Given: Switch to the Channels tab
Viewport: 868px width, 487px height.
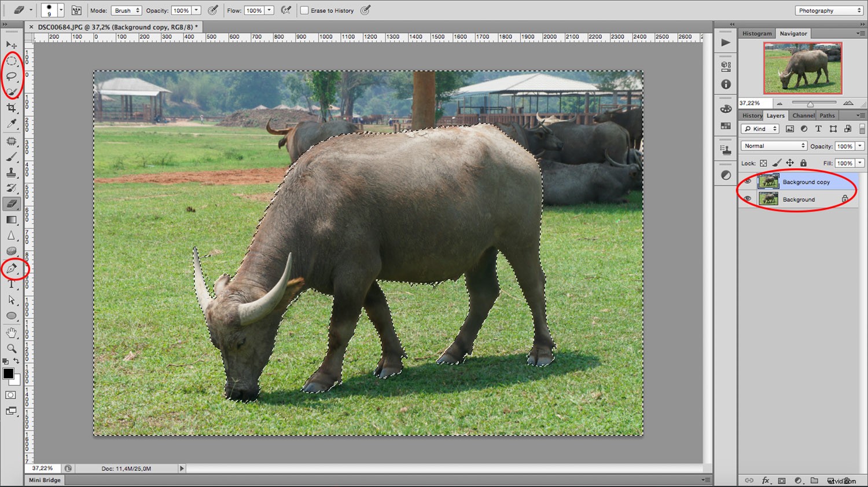Looking at the screenshot, I should pos(803,115).
